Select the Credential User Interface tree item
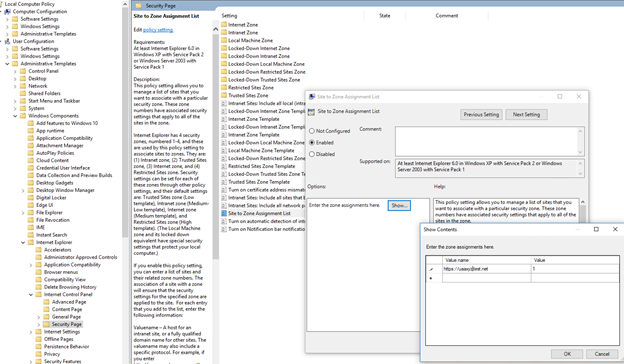Viewport: 624px width, 364px height. pyautogui.click(x=63, y=168)
